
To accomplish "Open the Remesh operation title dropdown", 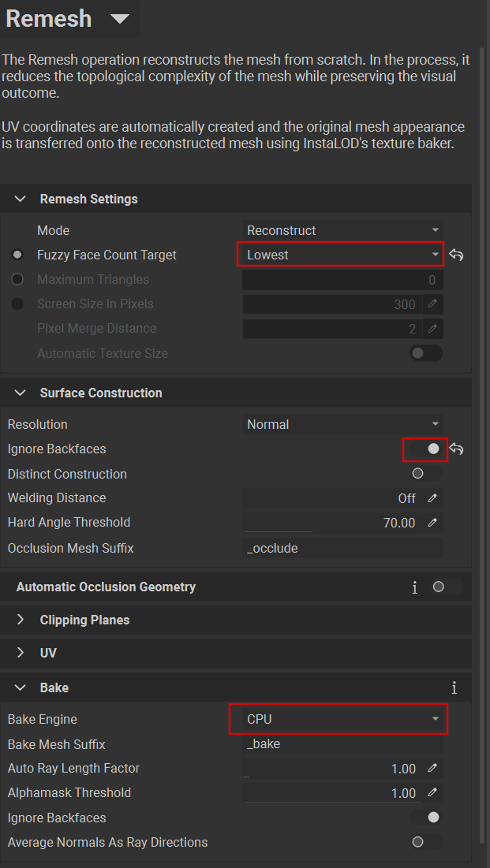I will coord(120,18).
